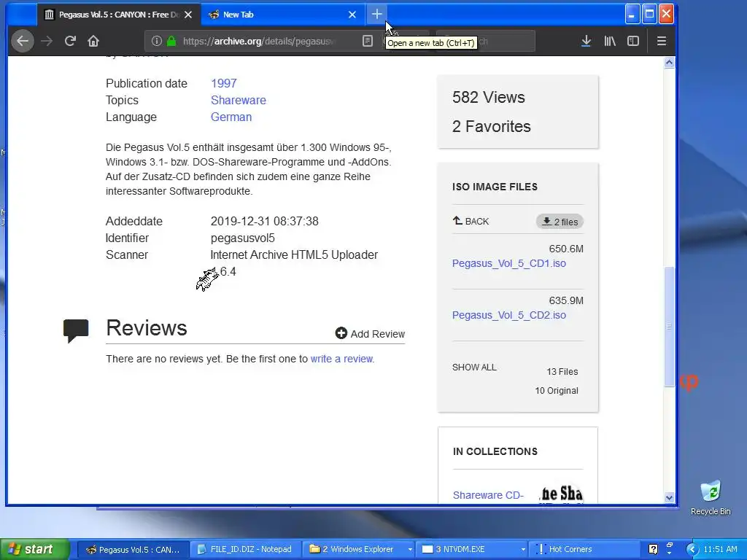
Task: Go BACK in the ISO image files list
Action: point(471,221)
